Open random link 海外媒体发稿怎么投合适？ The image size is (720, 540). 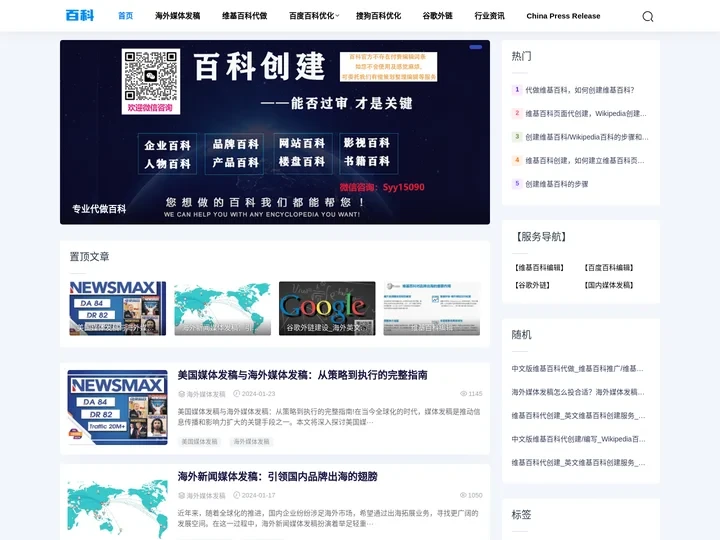578,392
